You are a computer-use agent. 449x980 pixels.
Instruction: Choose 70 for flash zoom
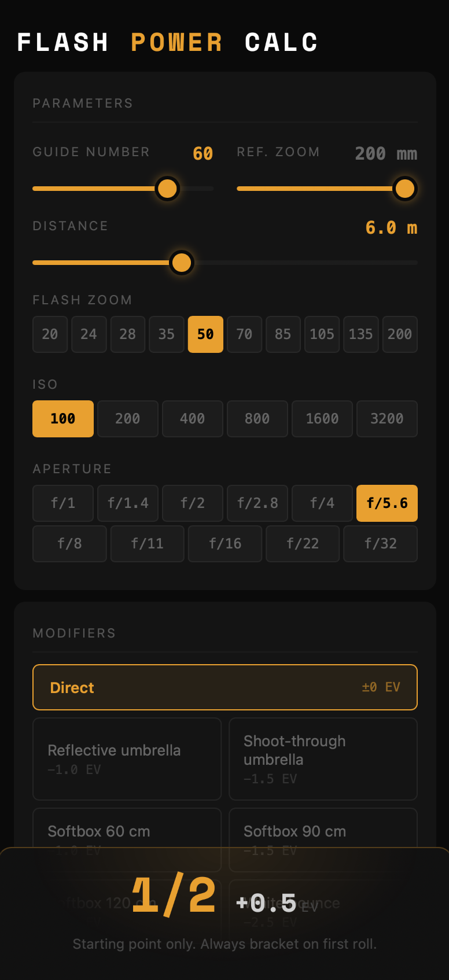click(x=244, y=334)
